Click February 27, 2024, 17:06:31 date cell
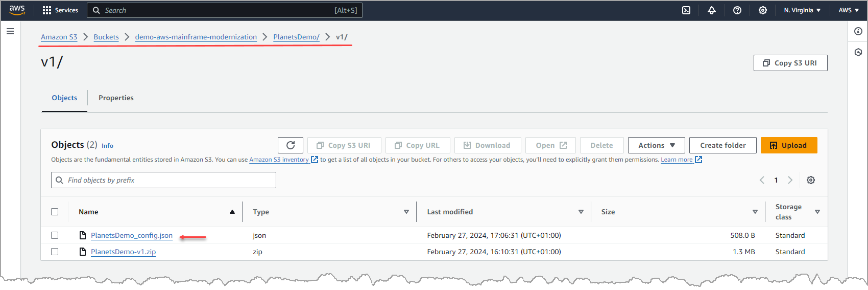The height and width of the screenshot is (290, 868). click(x=494, y=235)
